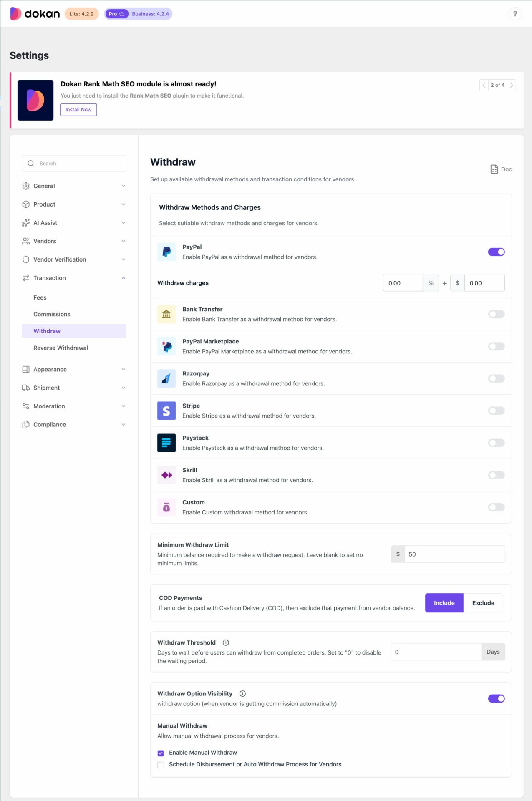Image resolution: width=532 pixels, height=801 pixels.
Task: Click the Compliance documents icon
Action: (x=26, y=424)
